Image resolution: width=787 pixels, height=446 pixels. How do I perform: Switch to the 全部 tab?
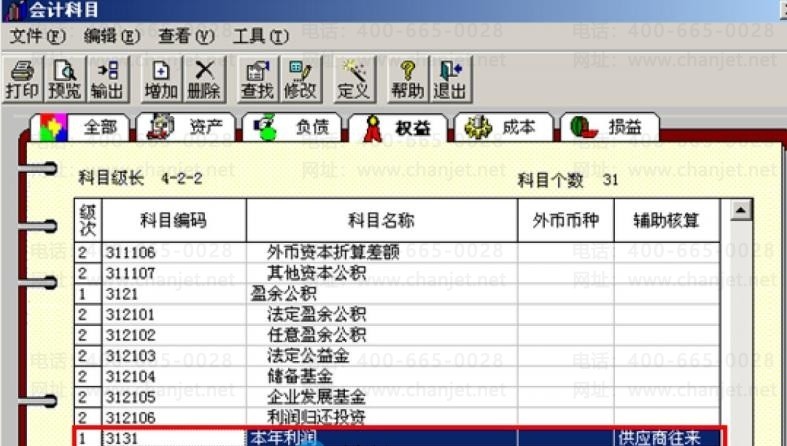(x=80, y=127)
